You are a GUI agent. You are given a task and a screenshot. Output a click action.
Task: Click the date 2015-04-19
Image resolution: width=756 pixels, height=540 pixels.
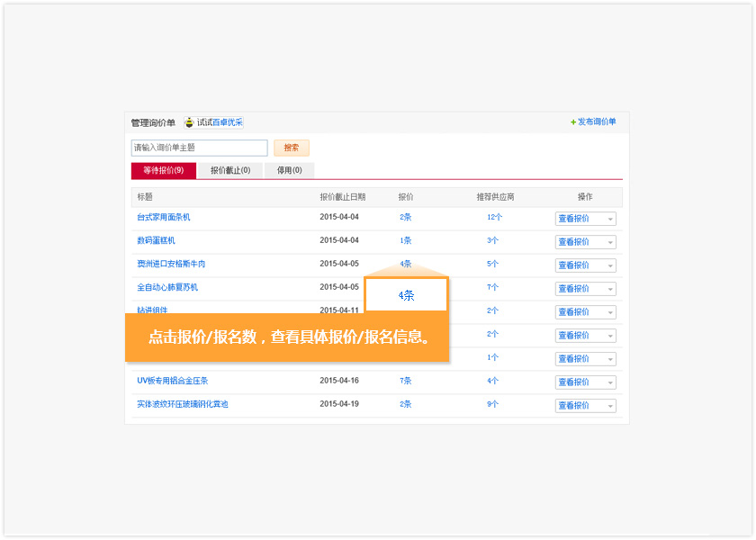pos(339,404)
